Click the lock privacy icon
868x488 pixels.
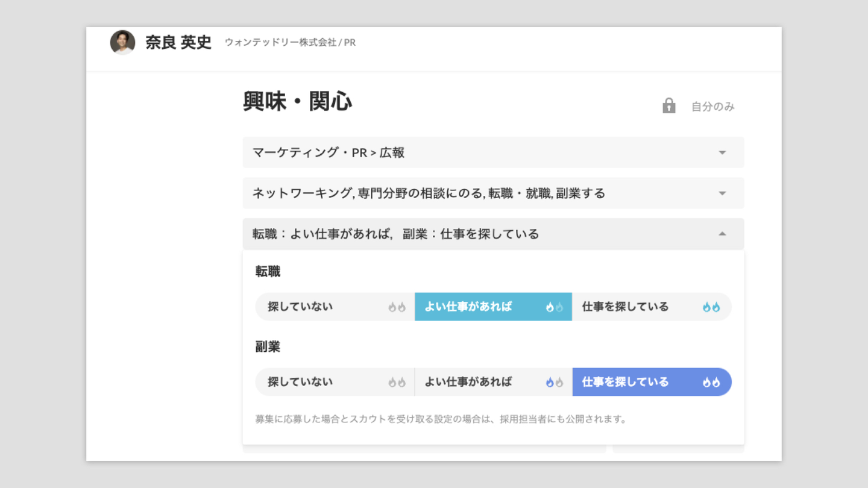pyautogui.click(x=668, y=106)
